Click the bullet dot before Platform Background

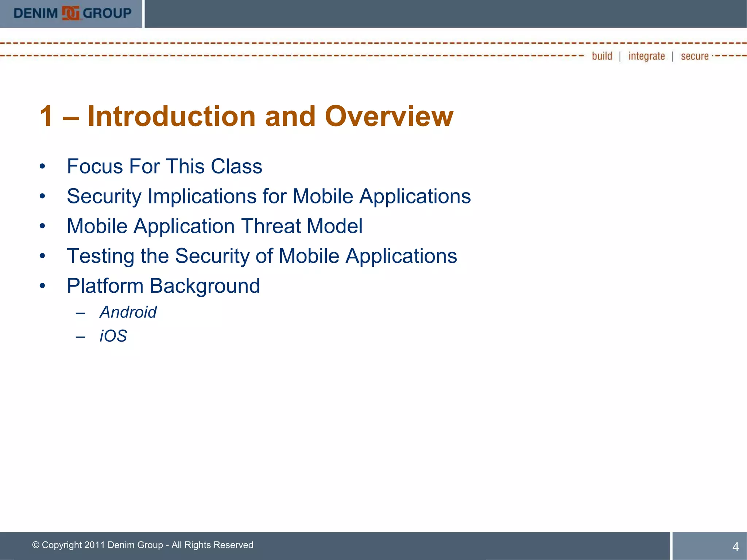point(43,286)
